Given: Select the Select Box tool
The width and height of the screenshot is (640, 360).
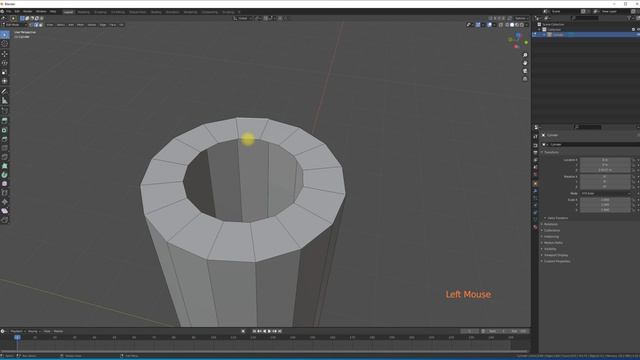Looking at the screenshot, I should (x=4, y=35).
